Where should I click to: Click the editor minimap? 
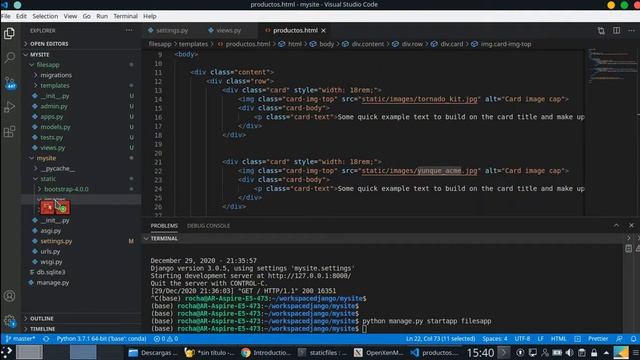(x=612, y=133)
